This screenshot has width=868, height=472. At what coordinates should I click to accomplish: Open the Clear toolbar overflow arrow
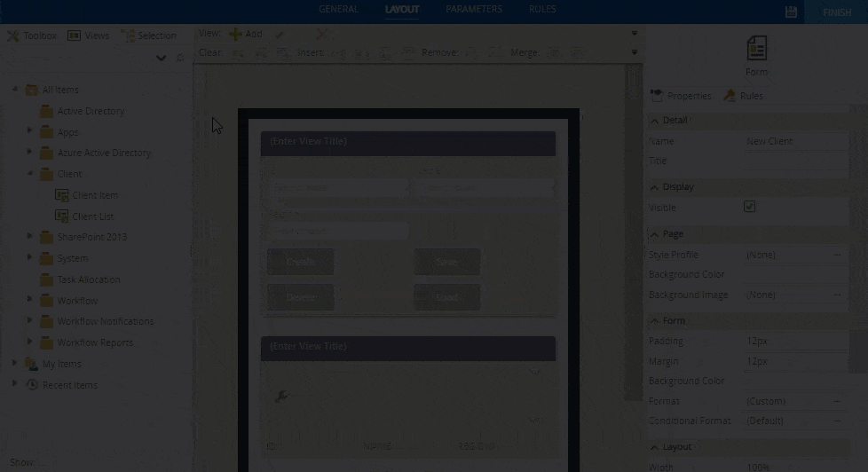635,52
